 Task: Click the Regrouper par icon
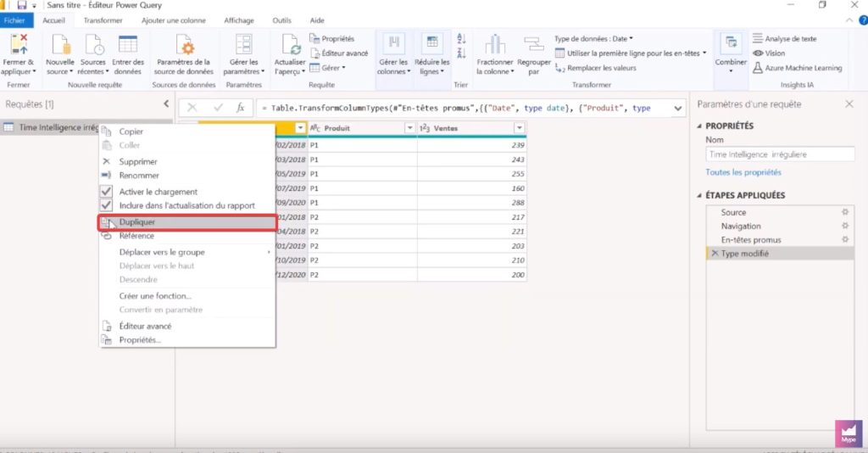(x=534, y=44)
